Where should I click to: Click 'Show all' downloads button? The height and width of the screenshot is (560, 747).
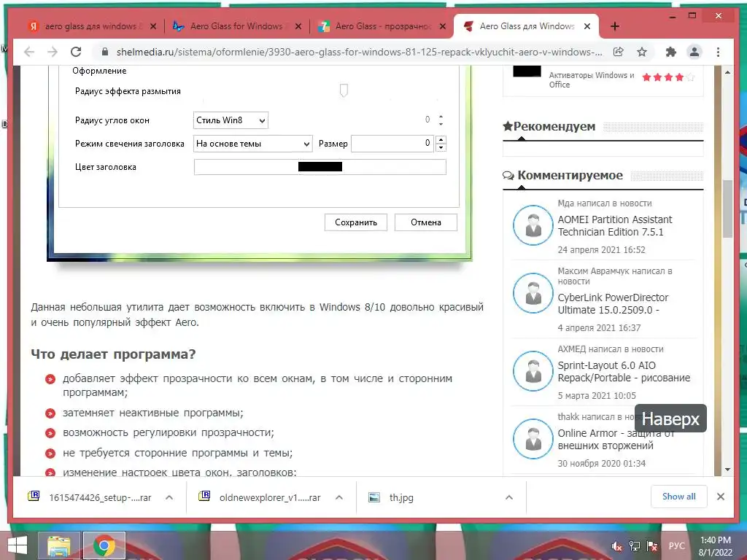[x=679, y=497]
